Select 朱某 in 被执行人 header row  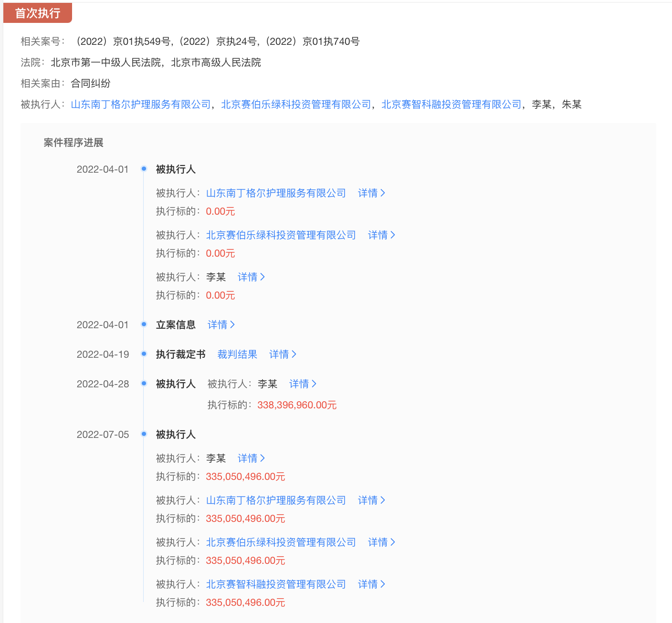click(572, 104)
